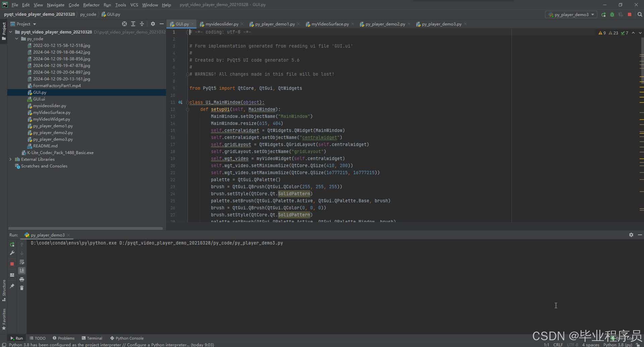Open the Python 3.8 (py) interpreter selector
The image size is (644, 347).
coord(618,345)
